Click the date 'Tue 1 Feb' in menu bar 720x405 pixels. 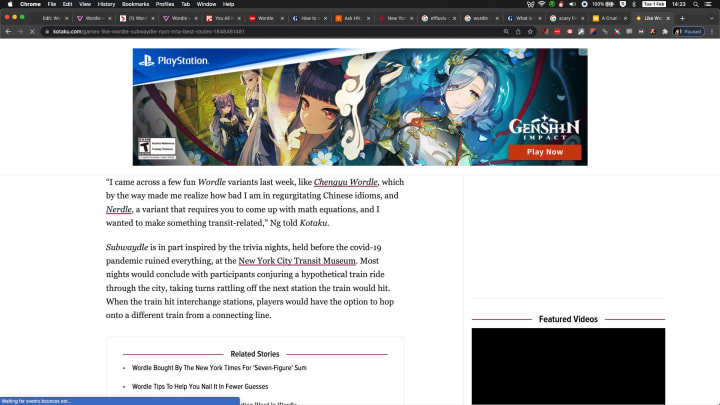click(x=654, y=4)
